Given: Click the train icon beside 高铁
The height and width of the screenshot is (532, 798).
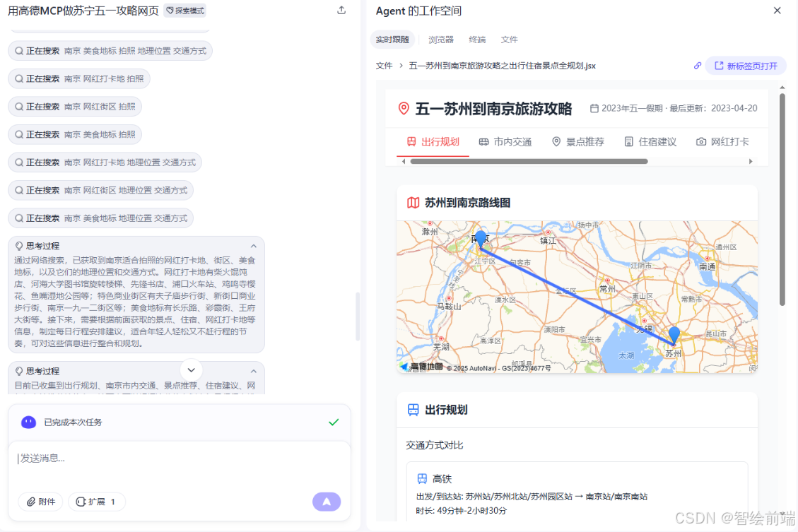Looking at the screenshot, I should 422,479.
